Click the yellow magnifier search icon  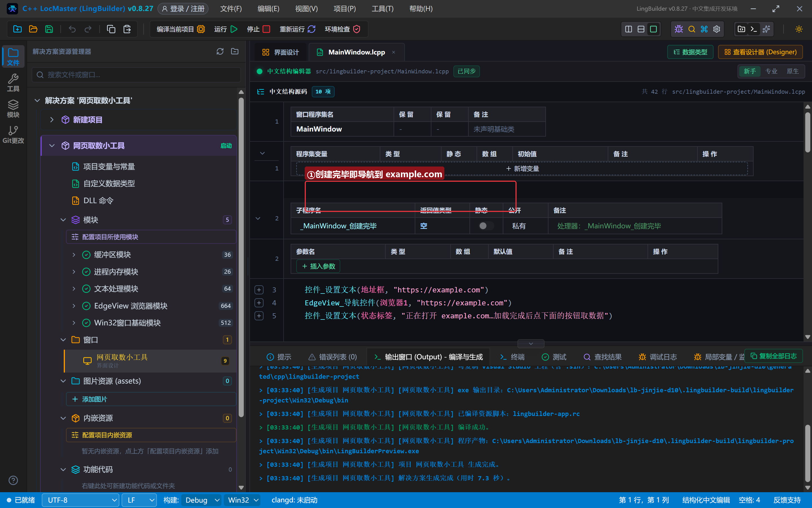point(692,29)
